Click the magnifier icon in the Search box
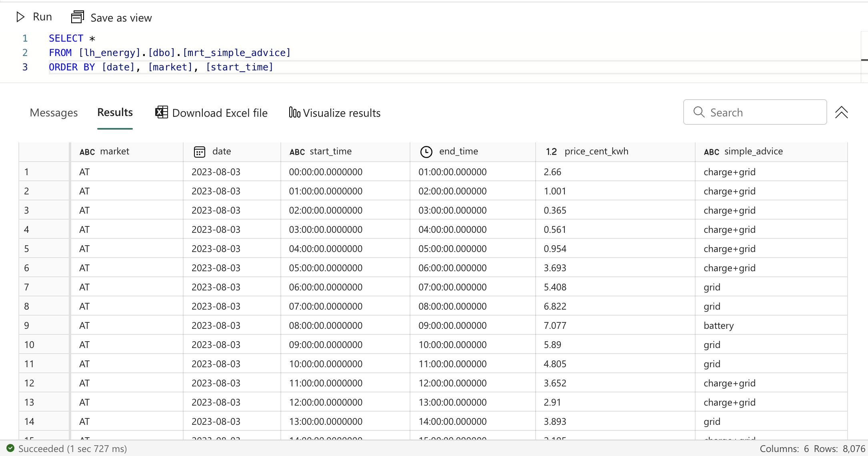 (698, 112)
